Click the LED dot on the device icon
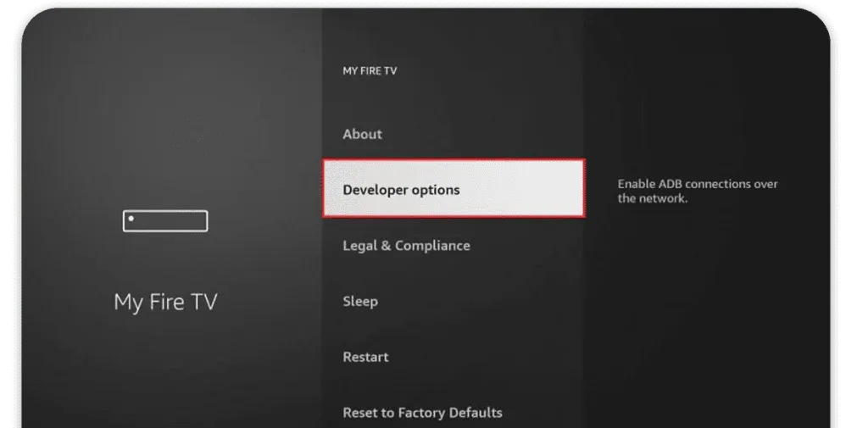 click(131, 219)
